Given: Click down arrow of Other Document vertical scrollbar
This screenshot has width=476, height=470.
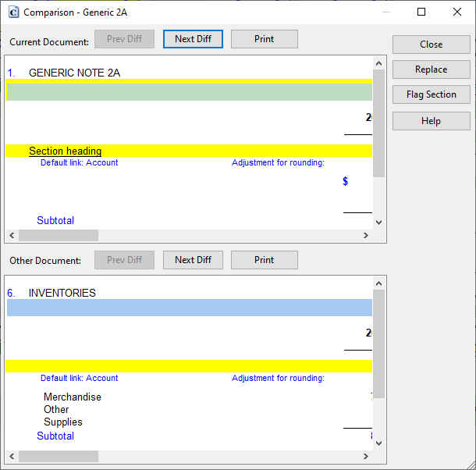Looking at the screenshot, I should coord(378,443).
